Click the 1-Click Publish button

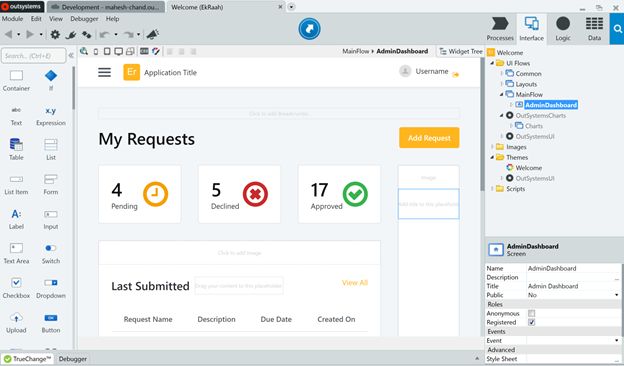coord(309,29)
